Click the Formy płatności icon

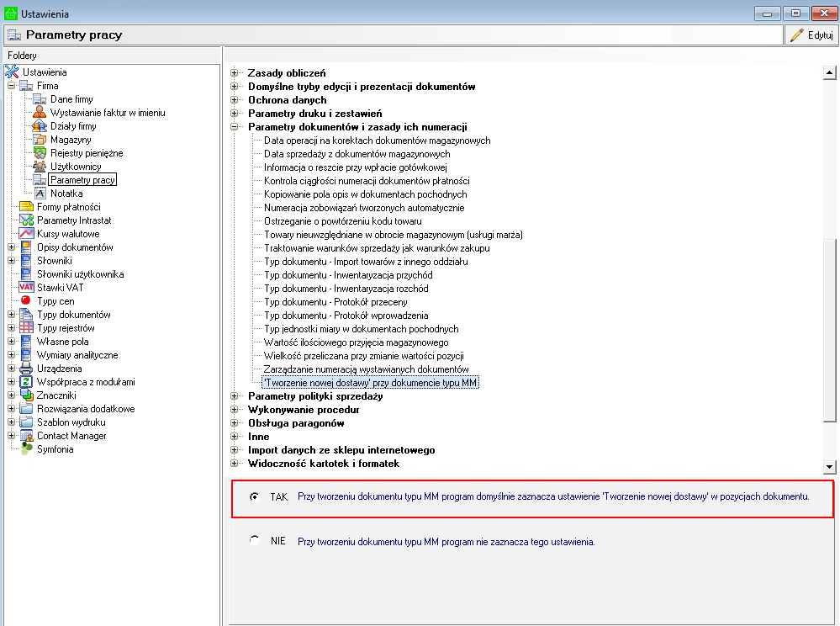click(26, 207)
